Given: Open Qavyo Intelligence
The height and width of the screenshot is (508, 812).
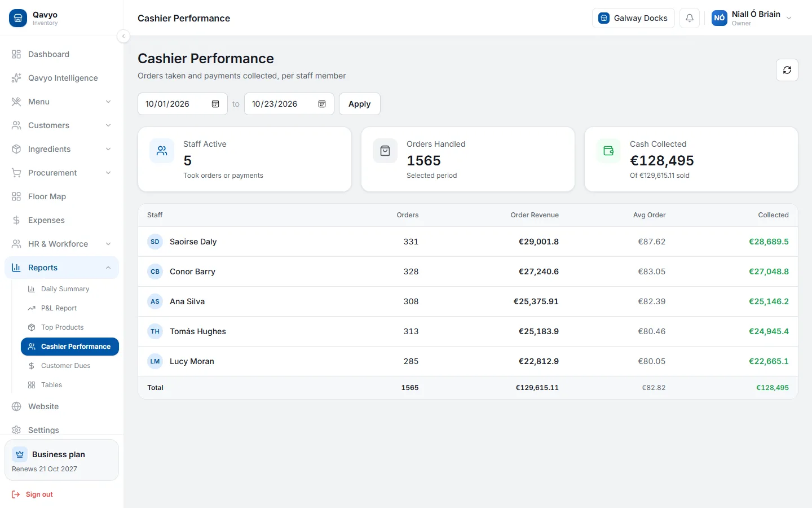Looking at the screenshot, I should [62, 78].
